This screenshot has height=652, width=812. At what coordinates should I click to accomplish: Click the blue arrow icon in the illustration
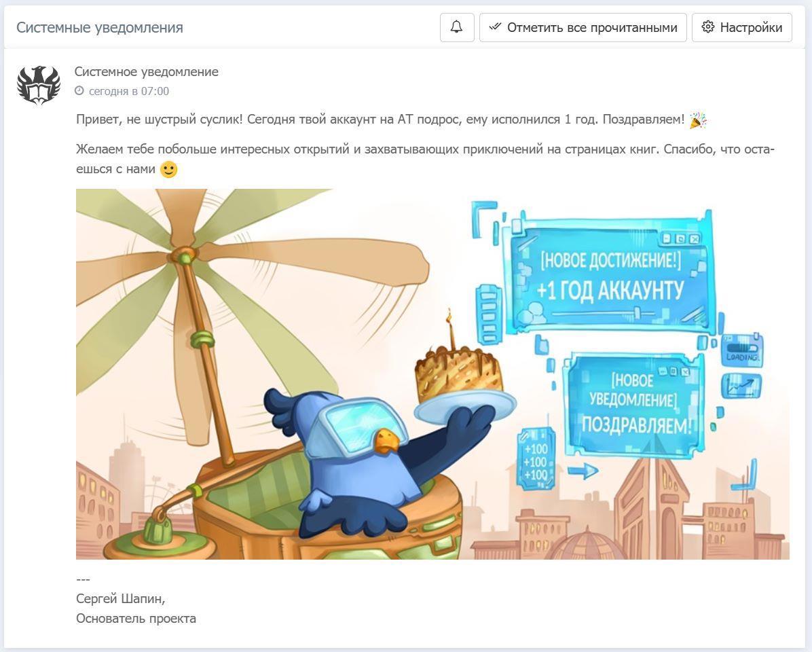[x=583, y=471]
